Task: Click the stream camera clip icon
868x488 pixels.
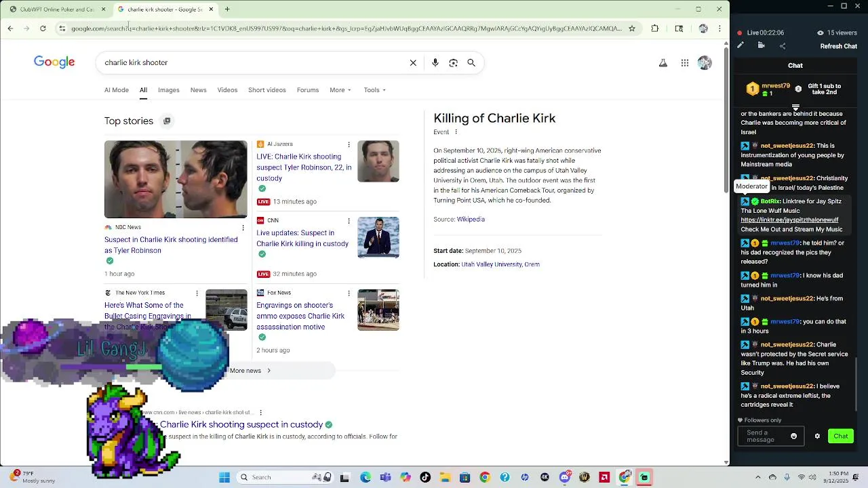Action: click(x=761, y=45)
